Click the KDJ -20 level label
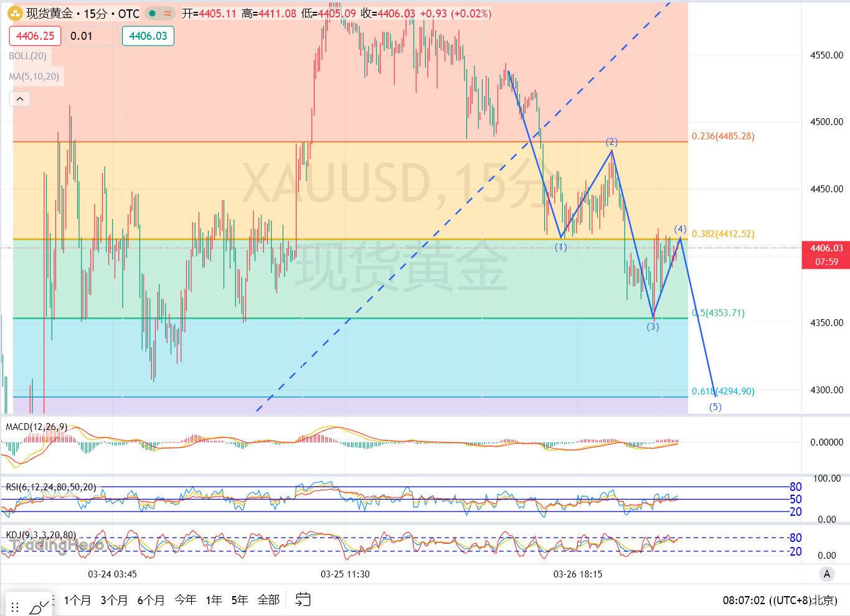850x616 pixels. click(x=795, y=551)
